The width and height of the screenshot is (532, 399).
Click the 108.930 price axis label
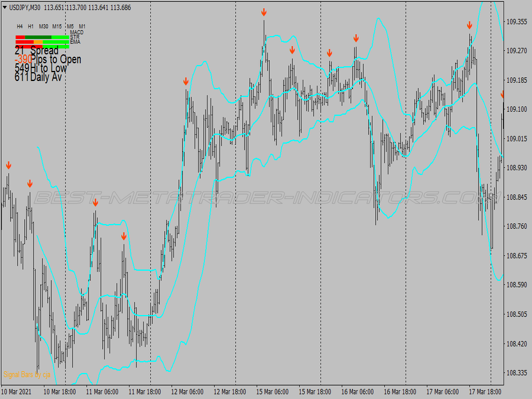517,168
